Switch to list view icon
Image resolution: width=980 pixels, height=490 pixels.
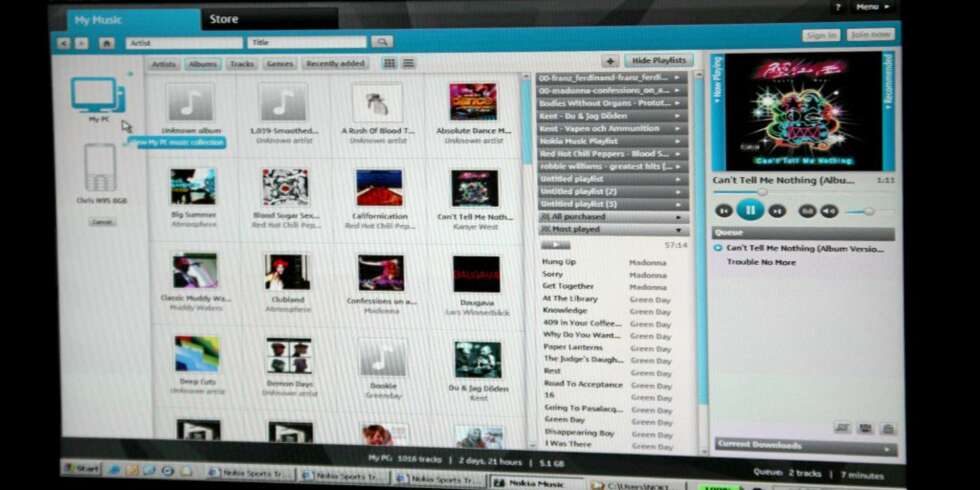pyautogui.click(x=408, y=63)
